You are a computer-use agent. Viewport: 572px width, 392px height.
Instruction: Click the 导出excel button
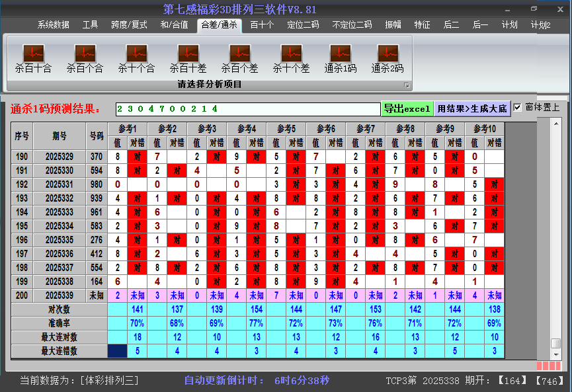407,108
